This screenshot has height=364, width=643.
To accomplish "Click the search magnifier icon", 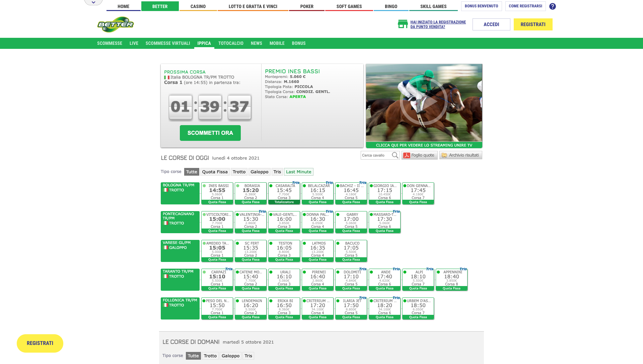I will pos(395,155).
